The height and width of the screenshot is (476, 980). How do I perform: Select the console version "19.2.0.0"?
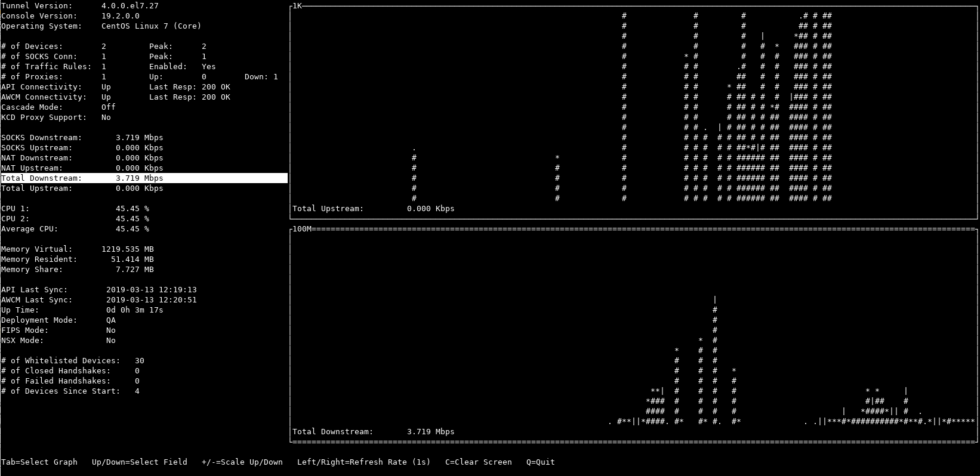tap(121, 16)
